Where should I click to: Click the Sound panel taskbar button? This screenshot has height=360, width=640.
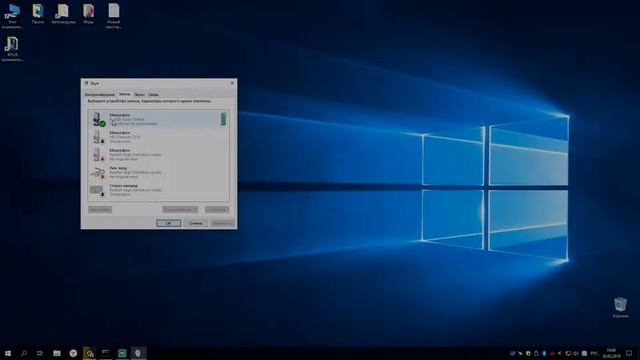point(138,353)
